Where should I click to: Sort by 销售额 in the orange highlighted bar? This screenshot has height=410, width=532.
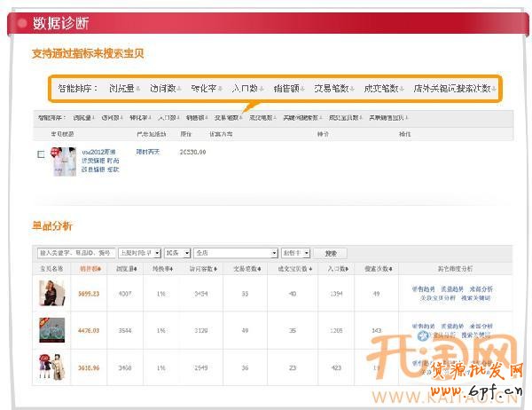point(287,89)
